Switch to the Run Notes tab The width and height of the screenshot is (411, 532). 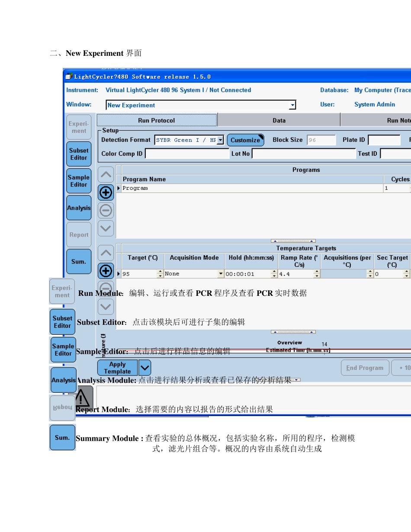(x=376, y=120)
